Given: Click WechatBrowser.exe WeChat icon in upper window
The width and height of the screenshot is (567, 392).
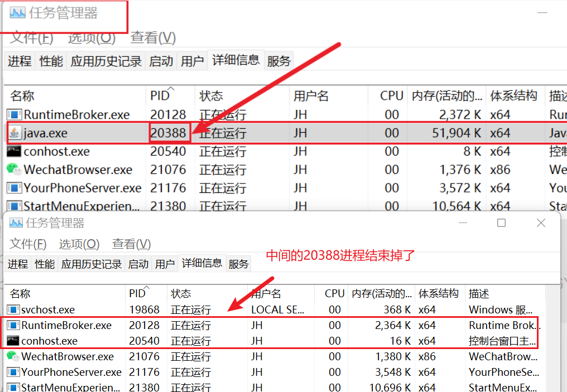Looking at the screenshot, I should pos(14,169).
